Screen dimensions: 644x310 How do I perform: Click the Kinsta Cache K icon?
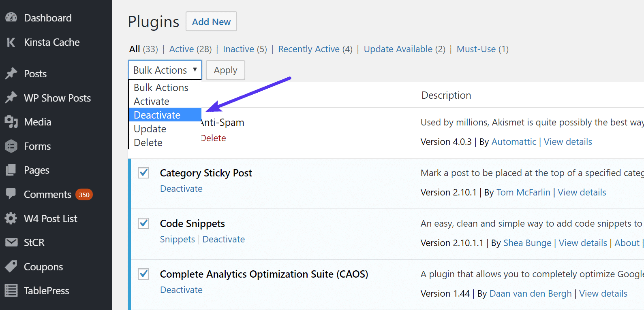tap(11, 42)
